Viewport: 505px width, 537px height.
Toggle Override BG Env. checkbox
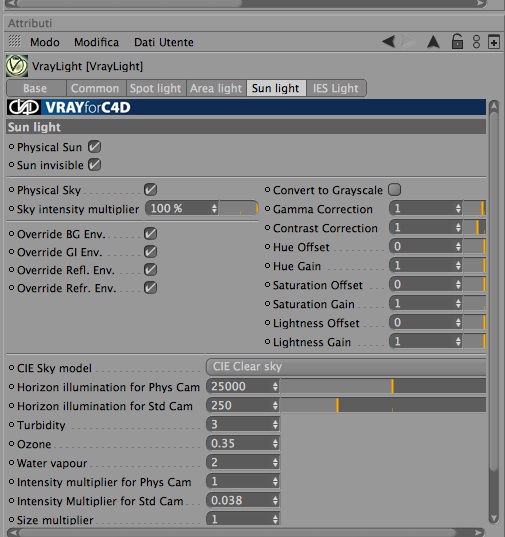click(x=150, y=234)
